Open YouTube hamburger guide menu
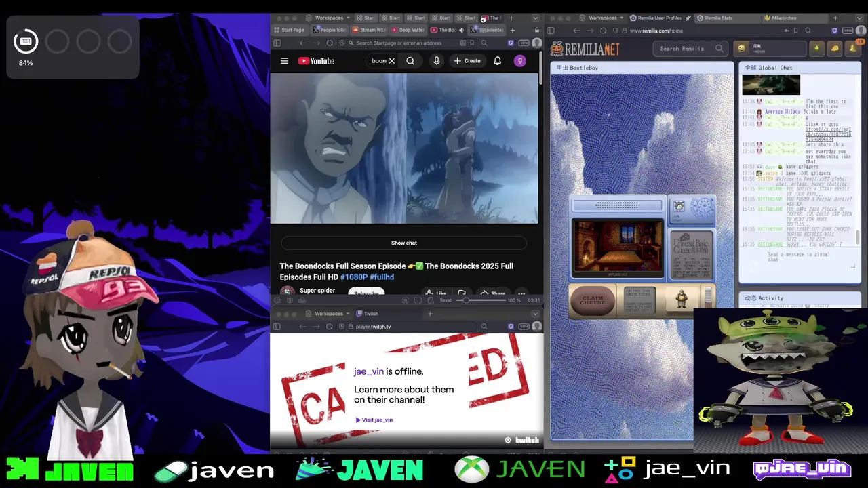Image resolution: width=868 pixels, height=488 pixels. coord(284,61)
